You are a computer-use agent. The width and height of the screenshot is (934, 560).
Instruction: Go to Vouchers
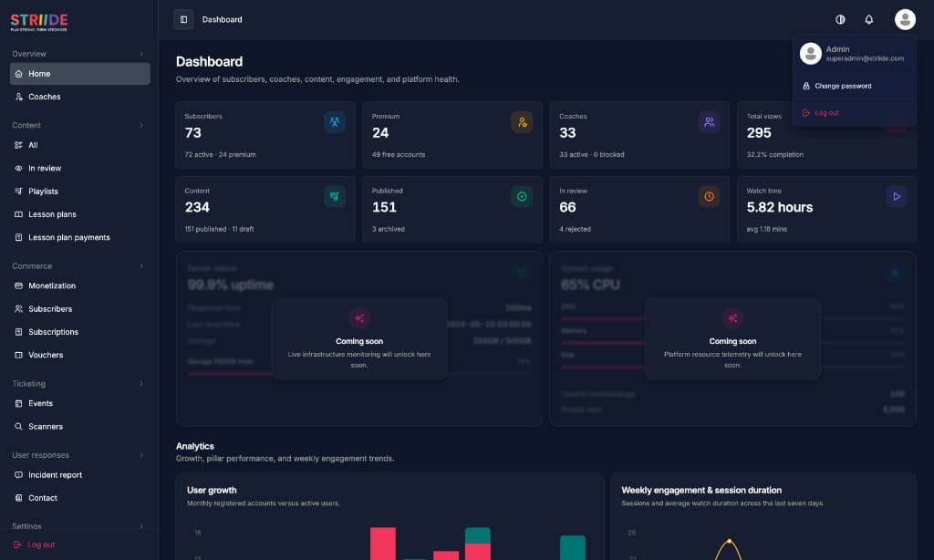click(x=80, y=355)
